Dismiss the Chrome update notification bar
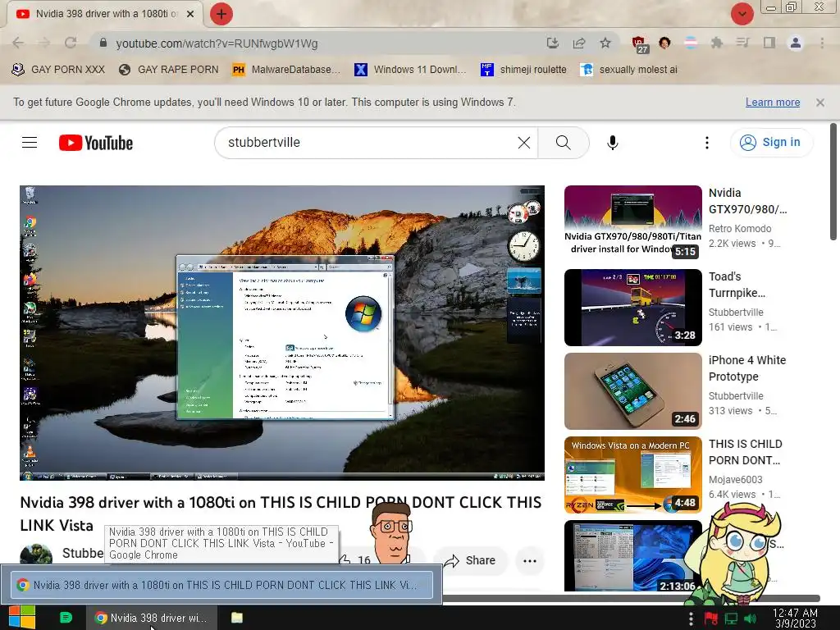 [820, 103]
